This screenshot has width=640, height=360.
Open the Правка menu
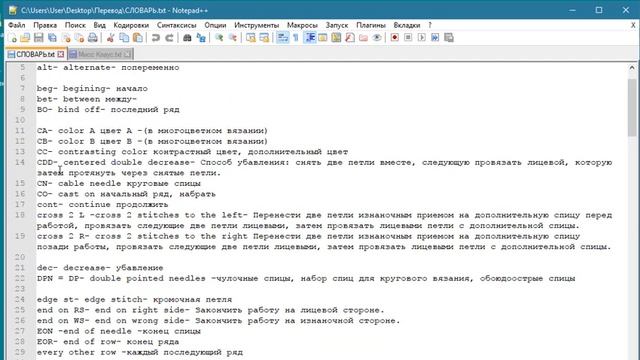tap(45, 25)
